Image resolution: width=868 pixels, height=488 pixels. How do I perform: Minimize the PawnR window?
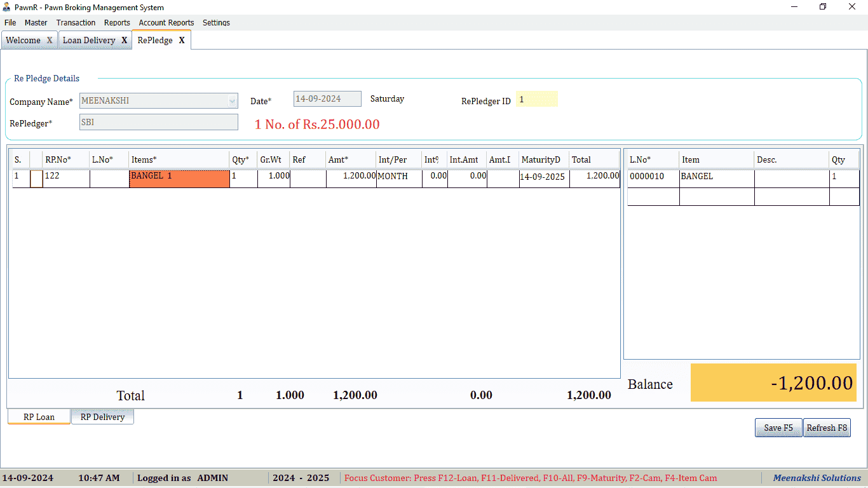(x=794, y=7)
